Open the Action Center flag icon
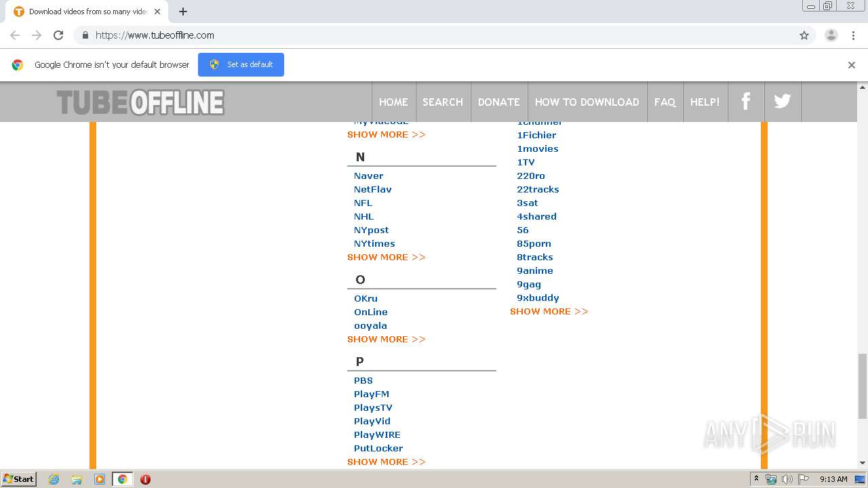Viewport: 868px width, 488px height. click(804, 479)
